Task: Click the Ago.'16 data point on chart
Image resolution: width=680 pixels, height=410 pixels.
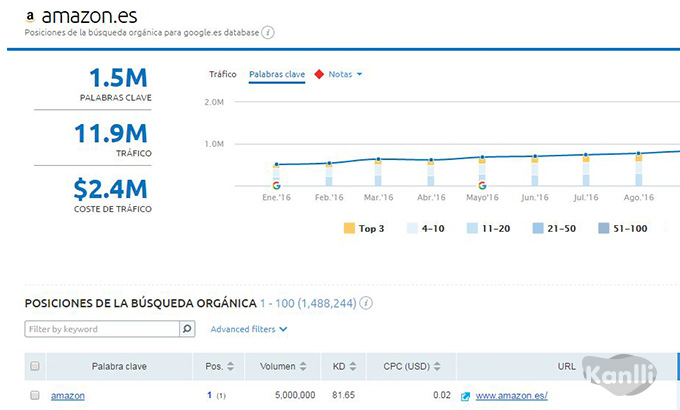Action: click(639, 153)
